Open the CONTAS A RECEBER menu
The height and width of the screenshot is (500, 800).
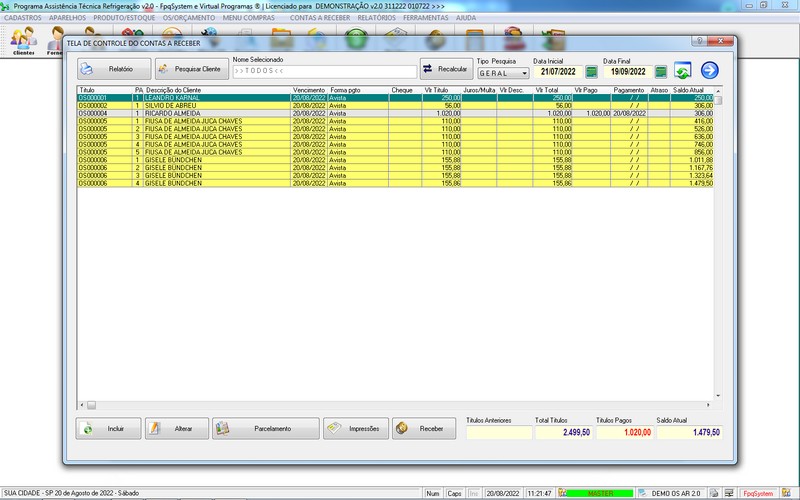[x=320, y=18]
